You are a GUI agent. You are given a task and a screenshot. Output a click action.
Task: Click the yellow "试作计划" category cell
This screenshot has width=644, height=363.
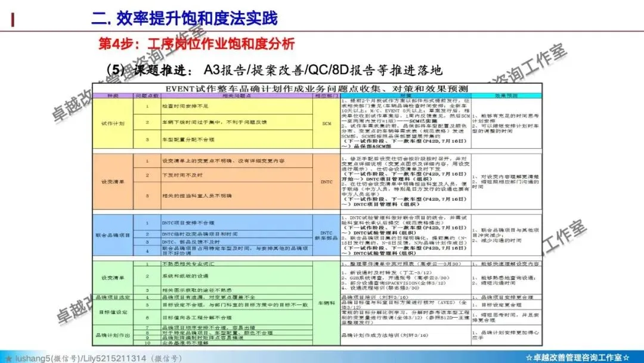(113, 124)
